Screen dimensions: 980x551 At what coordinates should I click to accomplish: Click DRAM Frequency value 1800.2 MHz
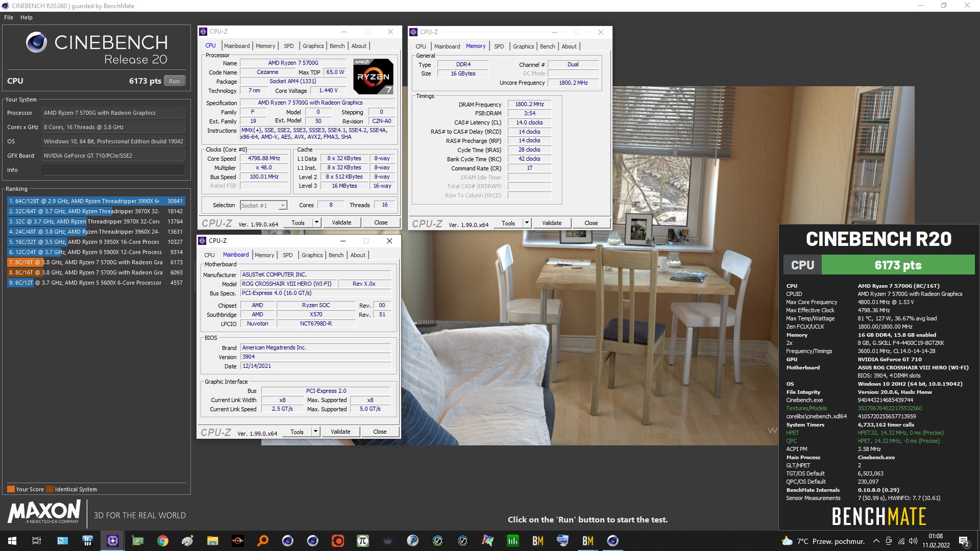[x=529, y=104]
